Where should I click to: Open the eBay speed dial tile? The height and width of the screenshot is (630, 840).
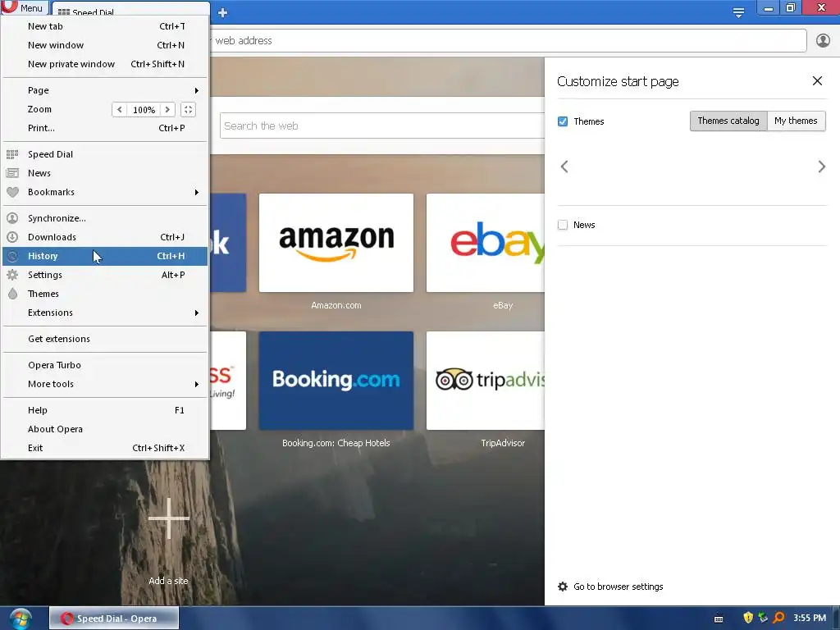click(x=486, y=243)
